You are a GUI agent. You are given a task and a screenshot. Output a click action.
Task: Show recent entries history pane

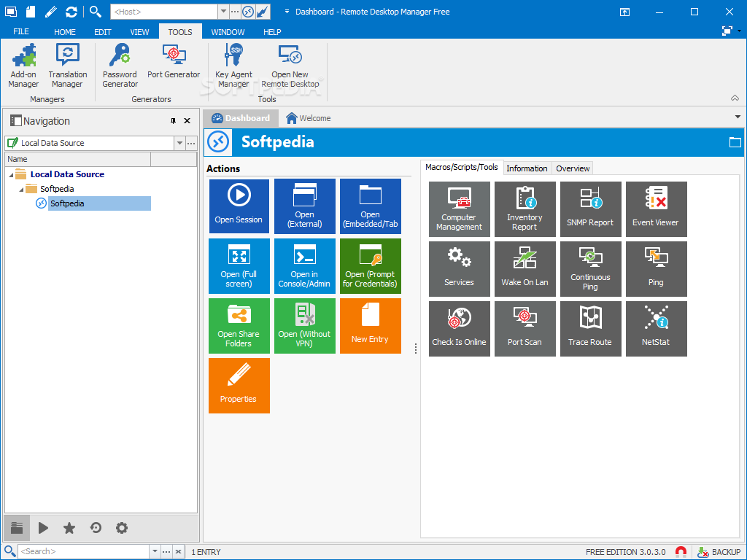pyautogui.click(x=96, y=528)
